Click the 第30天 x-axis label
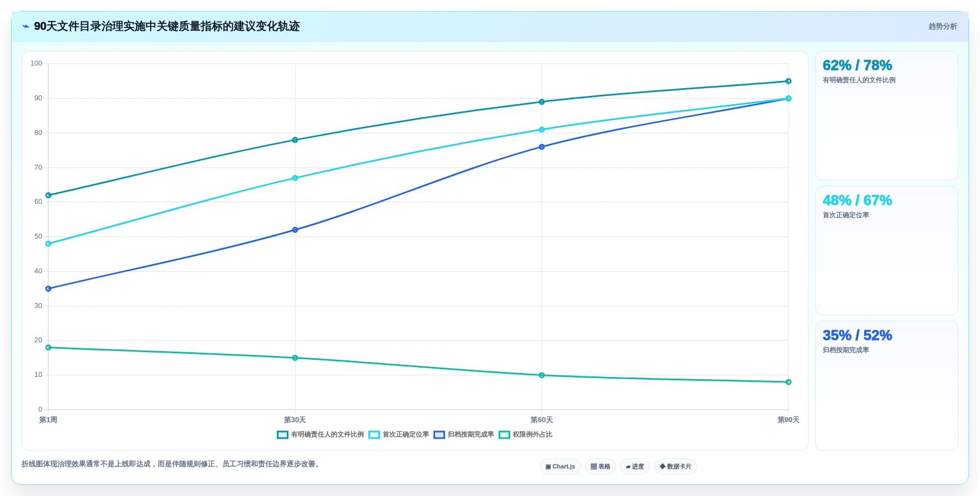The image size is (980, 496). 295,420
